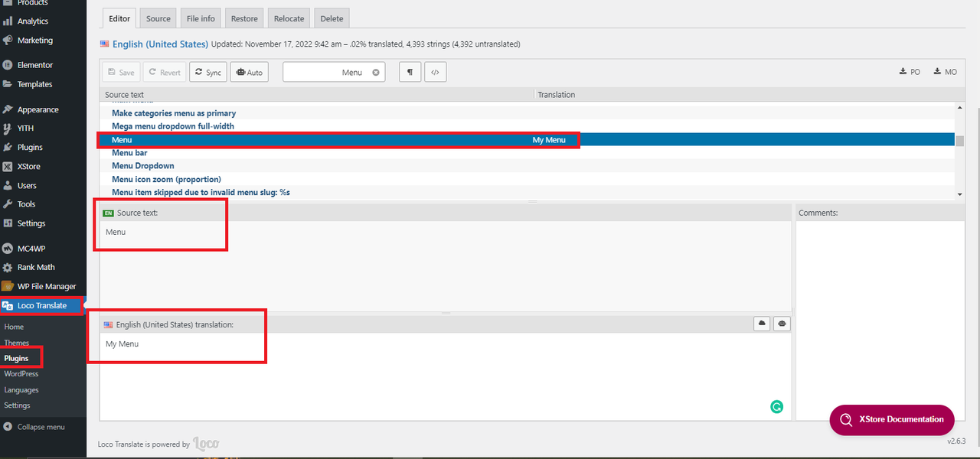
Task: Clear the Menu search filter
Action: click(376, 72)
